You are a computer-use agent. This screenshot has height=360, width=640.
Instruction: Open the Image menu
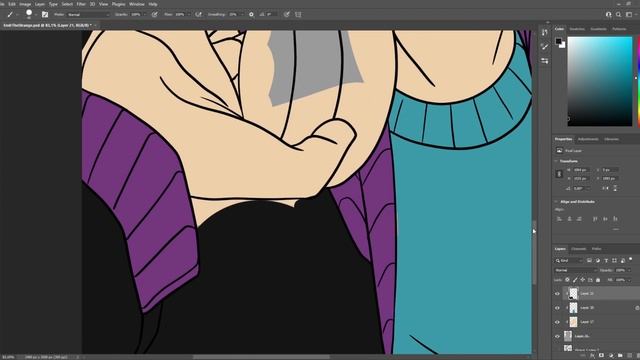pos(25,4)
